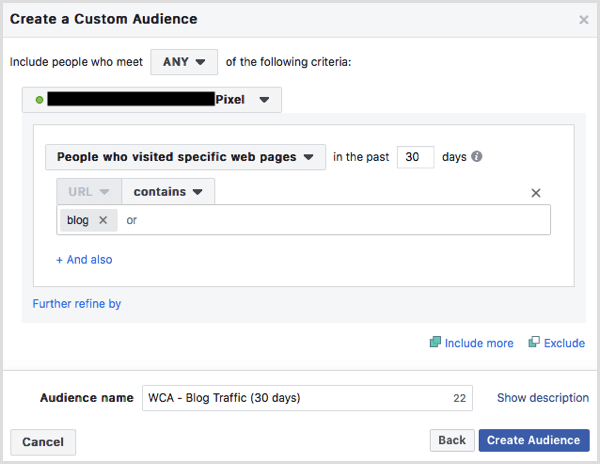Open the URL dropdown

(x=89, y=191)
